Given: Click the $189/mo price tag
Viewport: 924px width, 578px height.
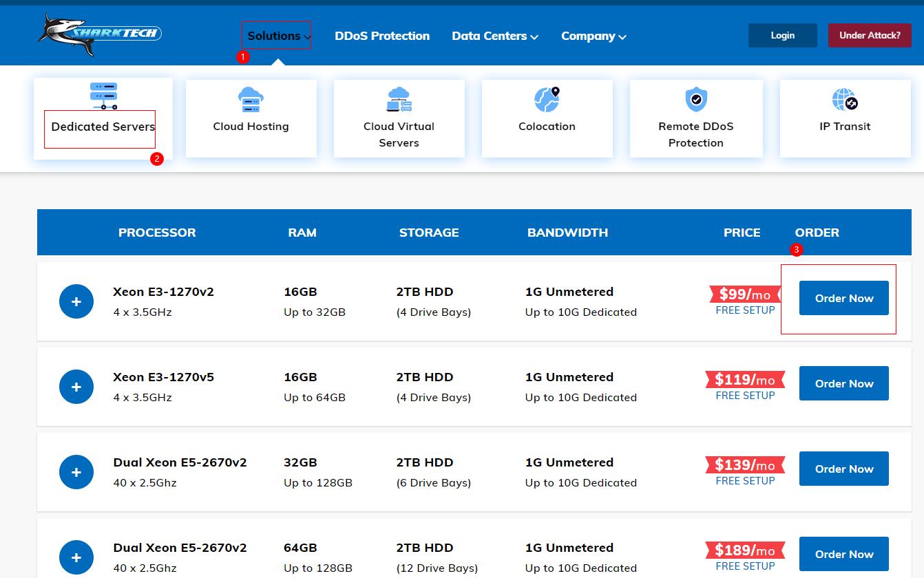Looking at the screenshot, I should [745, 550].
